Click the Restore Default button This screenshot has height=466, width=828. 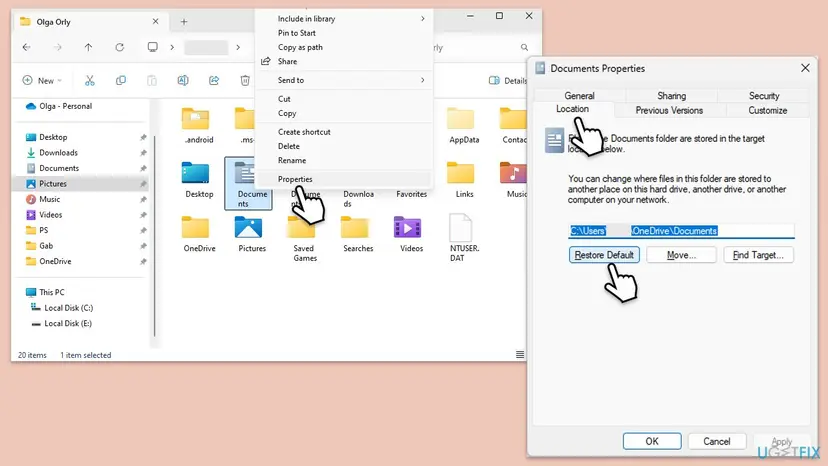point(604,255)
